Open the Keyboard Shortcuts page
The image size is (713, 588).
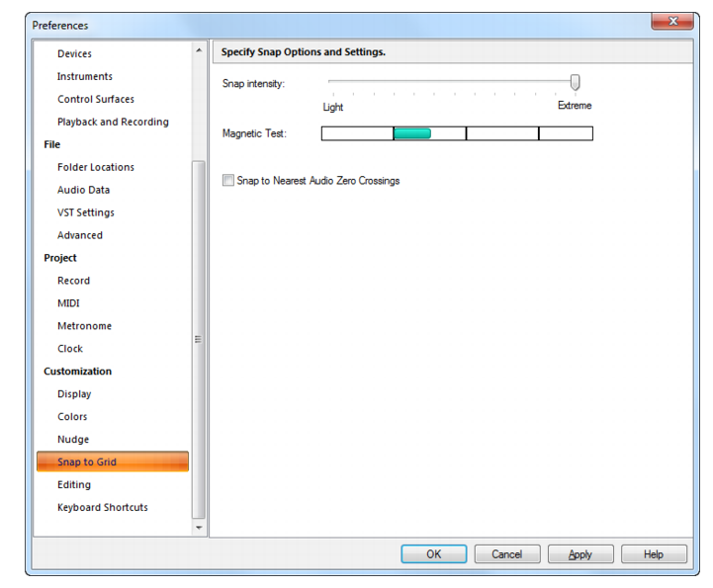pos(103,507)
